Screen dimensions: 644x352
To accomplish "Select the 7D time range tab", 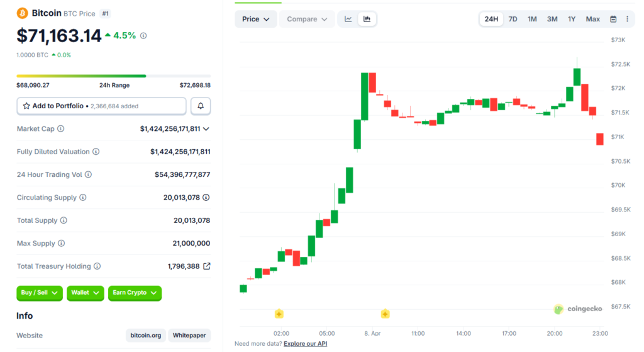I will click(513, 19).
